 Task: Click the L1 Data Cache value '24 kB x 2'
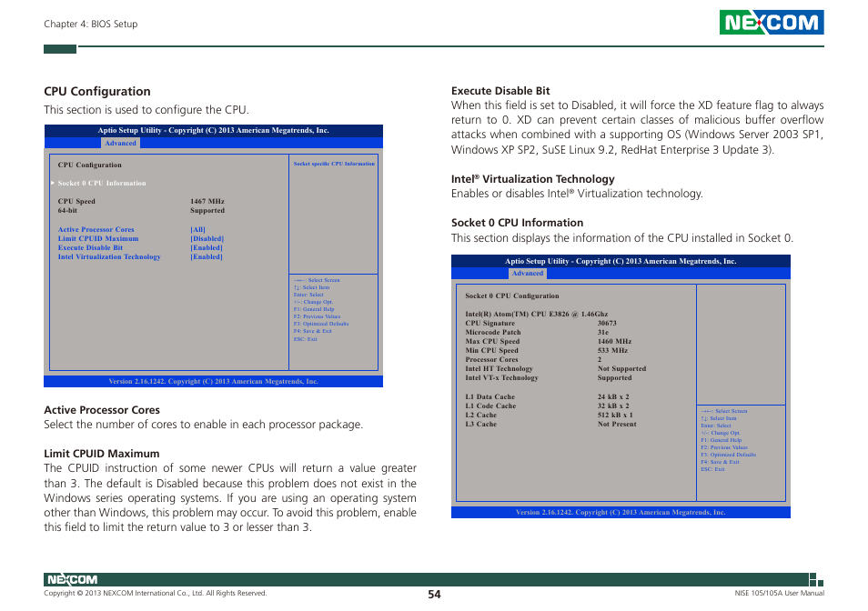pyautogui.click(x=613, y=396)
